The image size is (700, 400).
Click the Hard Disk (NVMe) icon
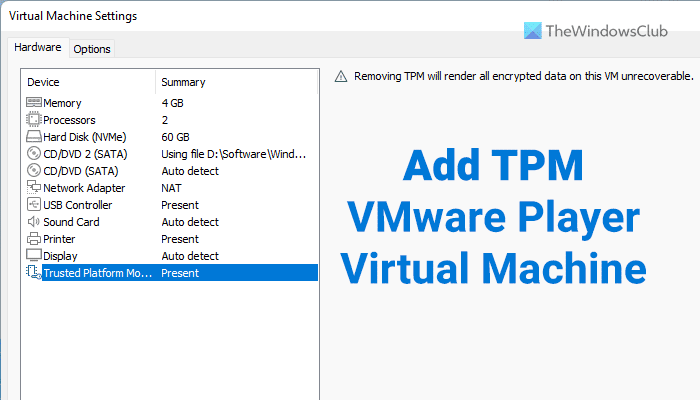pyautogui.click(x=33, y=136)
